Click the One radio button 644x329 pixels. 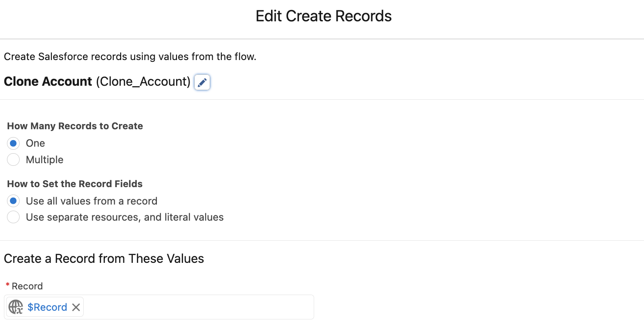[13, 143]
